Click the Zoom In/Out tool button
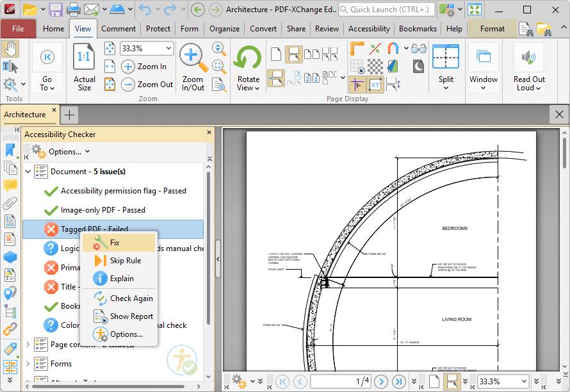570x392 pixels. 193,67
